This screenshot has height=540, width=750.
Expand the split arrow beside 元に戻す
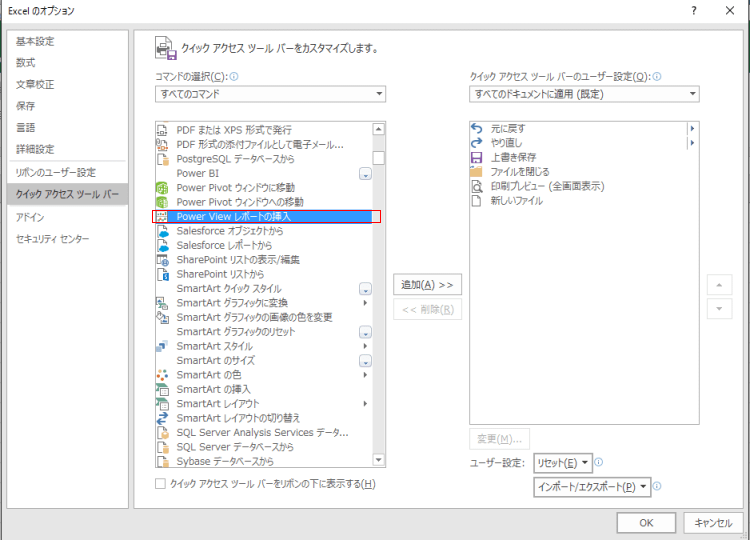(x=692, y=128)
